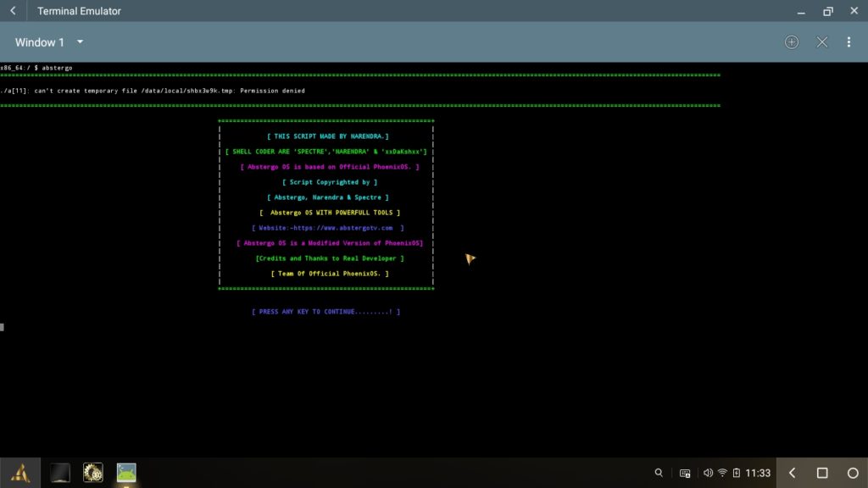Click the Permission denied error line
This screenshot has height=488, width=868.
tap(153, 91)
